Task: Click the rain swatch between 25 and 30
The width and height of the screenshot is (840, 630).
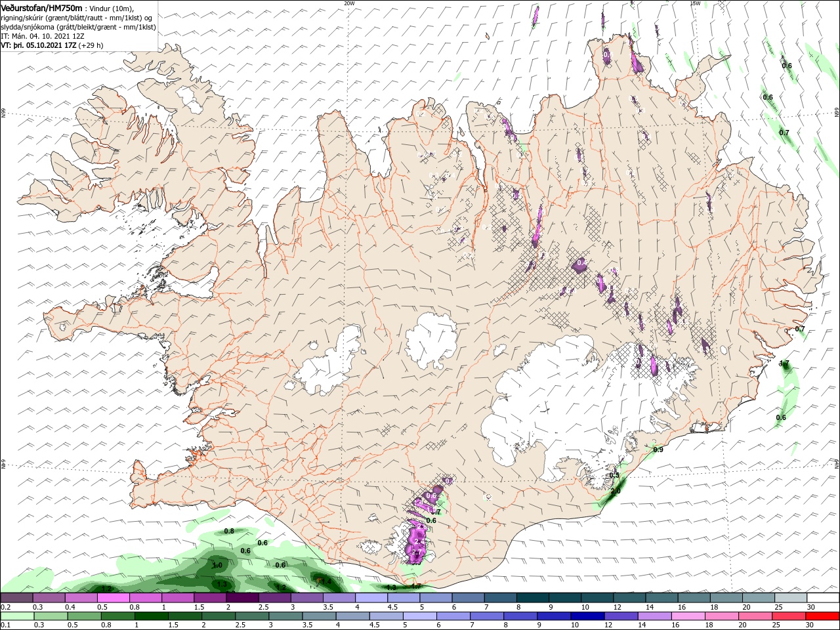Action: [x=788, y=616]
